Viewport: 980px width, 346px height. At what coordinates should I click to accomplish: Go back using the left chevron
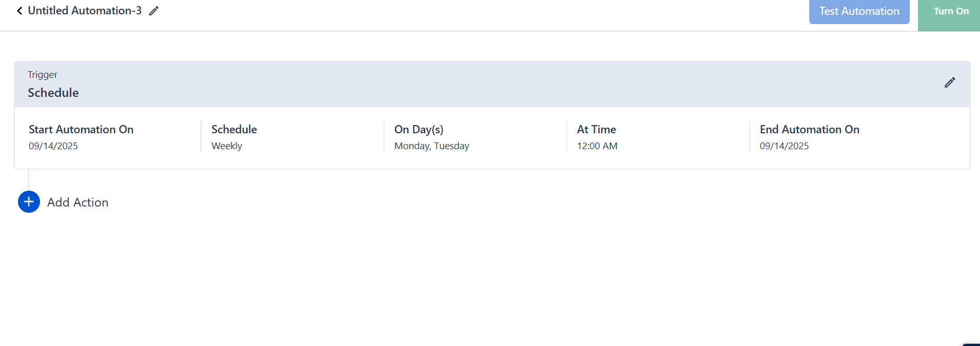tap(19, 11)
